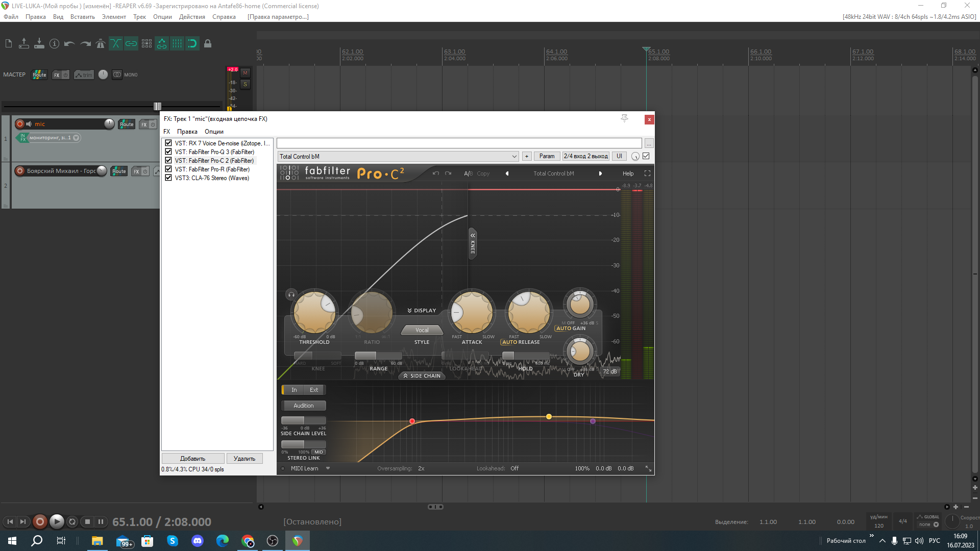Click the Redo arrow in main toolbar
The image size is (980, 551).
pyautogui.click(x=85, y=44)
